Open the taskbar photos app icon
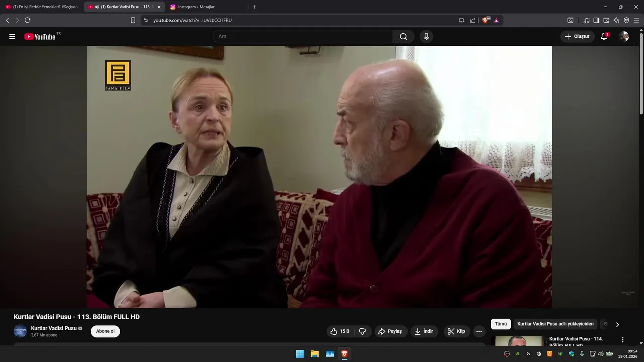Viewport: 644px width, 362px height. point(330,354)
